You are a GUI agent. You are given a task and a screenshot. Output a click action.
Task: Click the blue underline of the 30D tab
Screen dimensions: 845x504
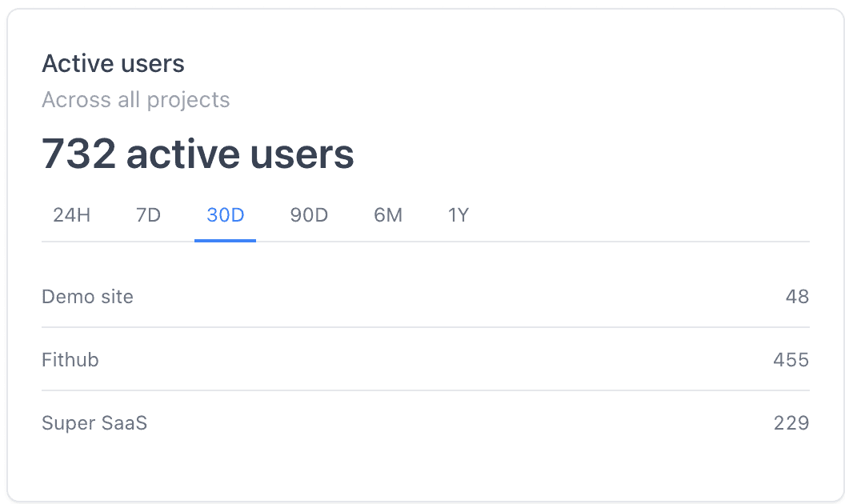tap(225, 238)
